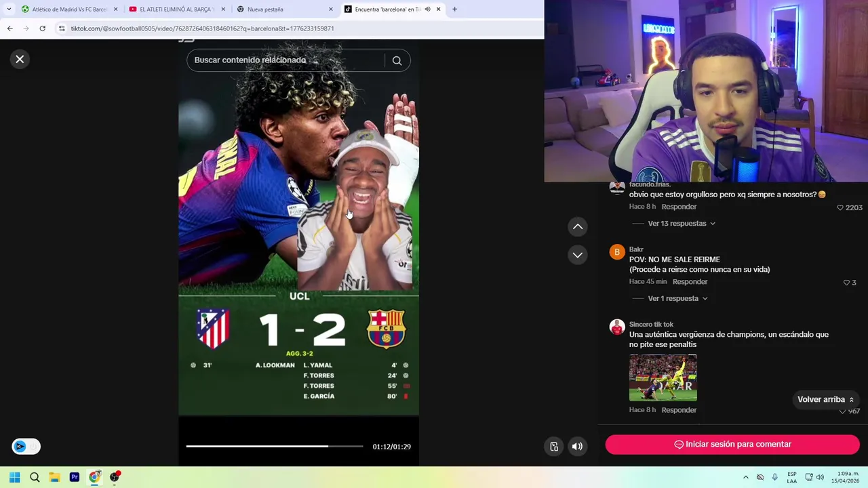This screenshot has width=868, height=488.
Task: Open Windows taskbar search
Action: [x=35, y=477]
